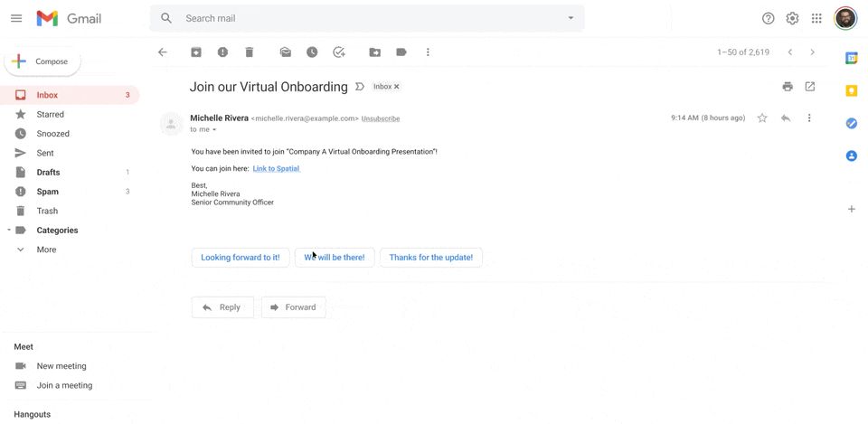Mark the email as unread
Viewport: 868px width, 424px height.
[x=286, y=52]
